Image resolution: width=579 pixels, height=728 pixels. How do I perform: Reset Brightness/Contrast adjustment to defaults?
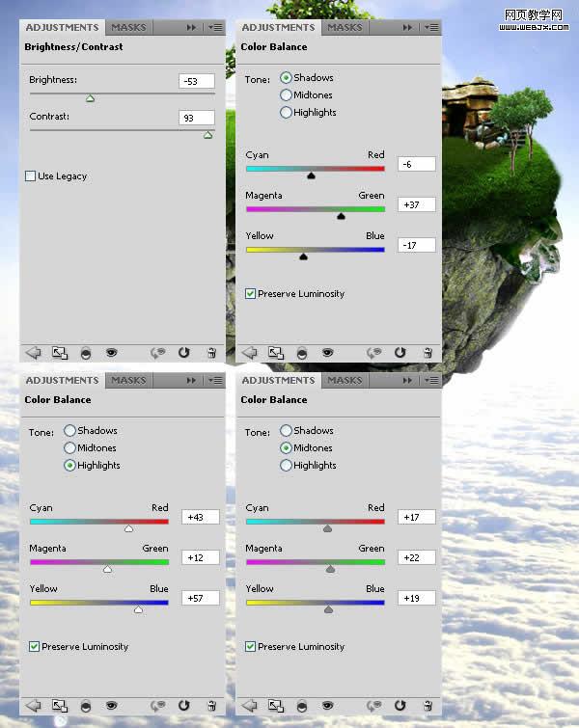pyautogui.click(x=184, y=352)
